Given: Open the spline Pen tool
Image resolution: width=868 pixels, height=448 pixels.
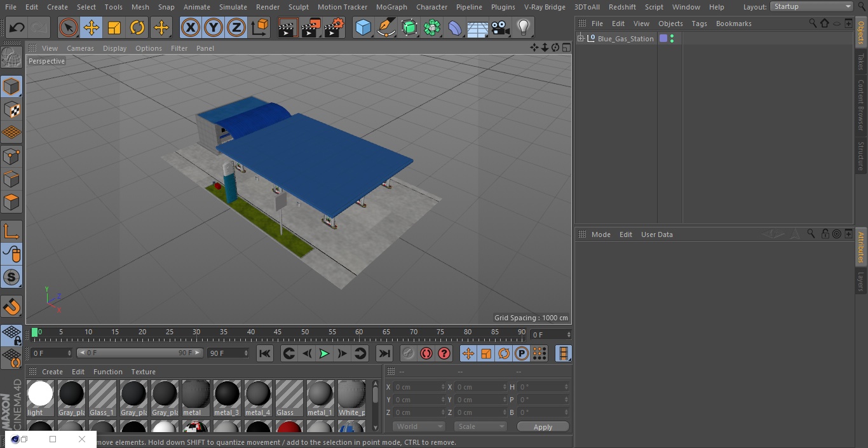Looking at the screenshot, I should pyautogui.click(x=386, y=28).
